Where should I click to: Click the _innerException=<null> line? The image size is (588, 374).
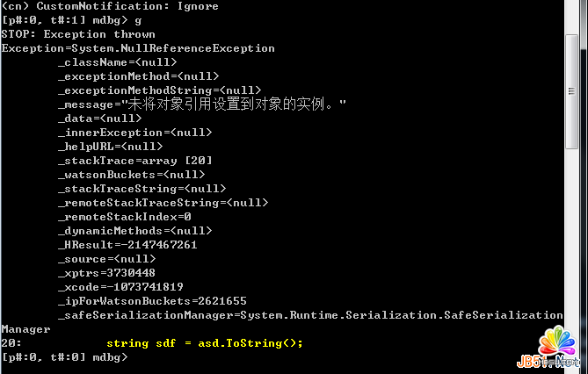[x=134, y=133]
